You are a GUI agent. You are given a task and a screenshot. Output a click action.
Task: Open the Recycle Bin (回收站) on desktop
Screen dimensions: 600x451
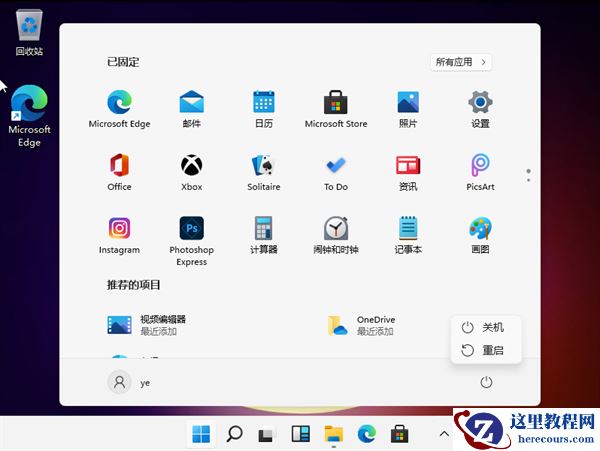click(29, 33)
